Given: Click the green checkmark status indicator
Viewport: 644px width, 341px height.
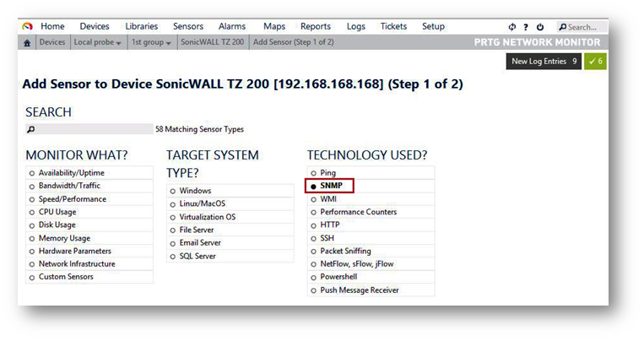Looking at the screenshot, I should [595, 62].
